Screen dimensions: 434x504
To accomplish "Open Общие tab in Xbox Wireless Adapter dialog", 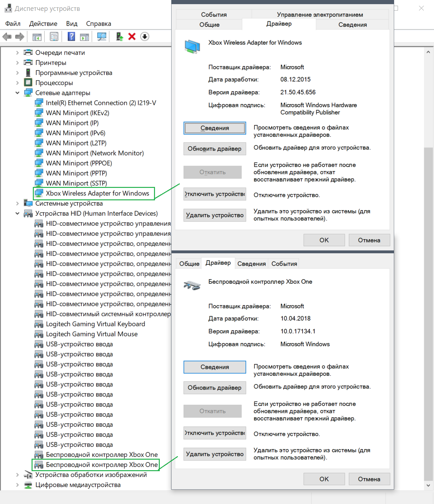I will 209,25.
